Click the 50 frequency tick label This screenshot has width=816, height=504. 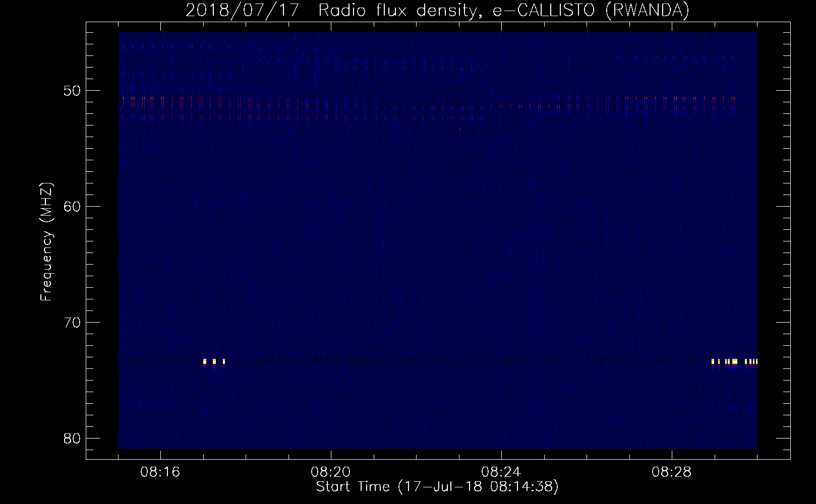pyautogui.click(x=73, y=91)
